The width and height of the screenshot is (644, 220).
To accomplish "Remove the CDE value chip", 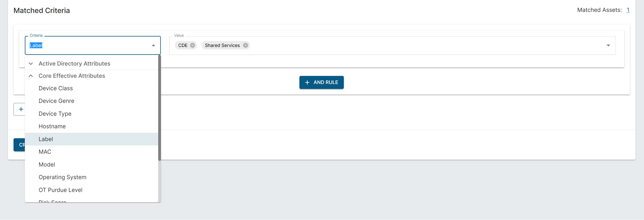I will (193, 45).
